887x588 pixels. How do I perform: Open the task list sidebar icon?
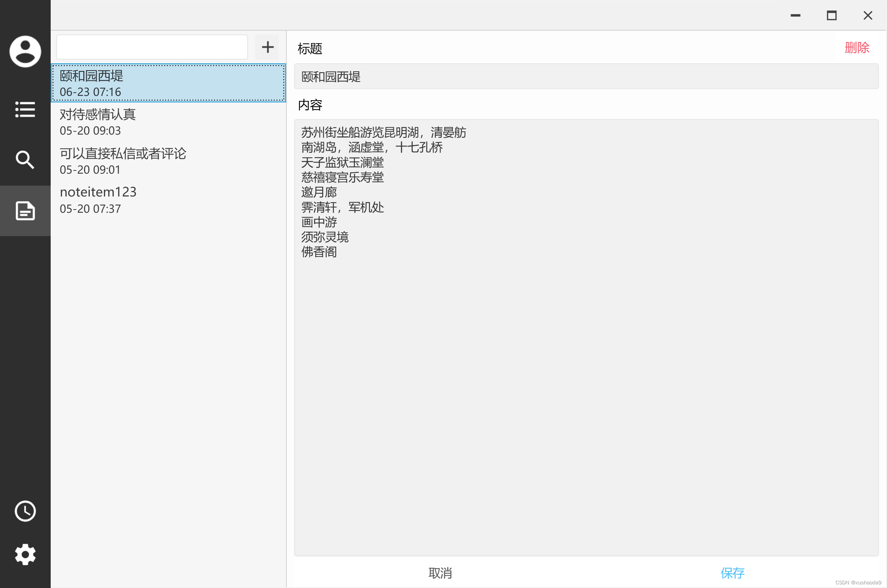pos(25,109)
